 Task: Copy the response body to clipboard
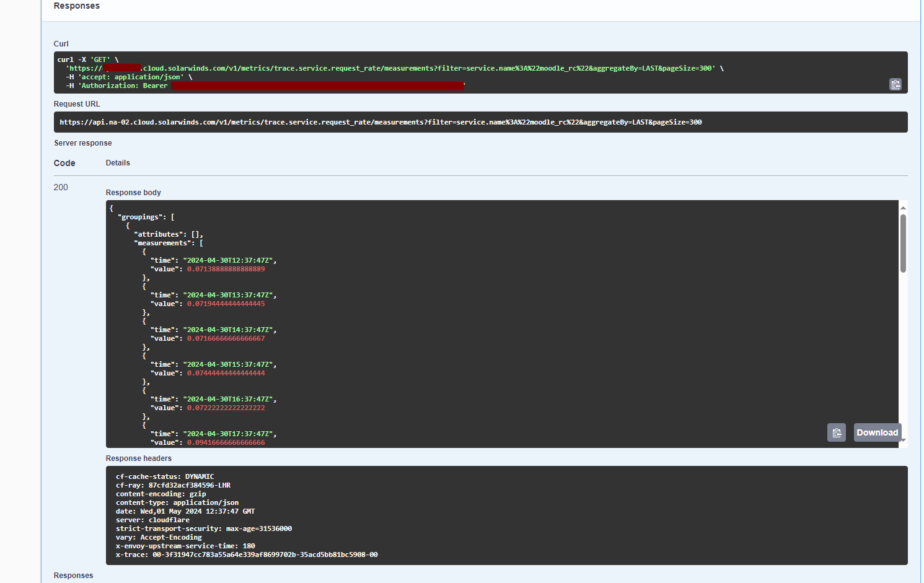click(x=837, y=432)
